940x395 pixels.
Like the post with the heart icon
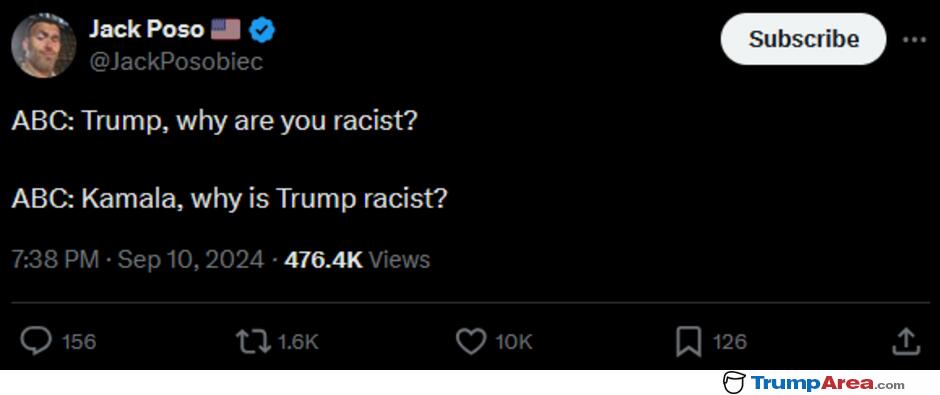tap(471, 342)
